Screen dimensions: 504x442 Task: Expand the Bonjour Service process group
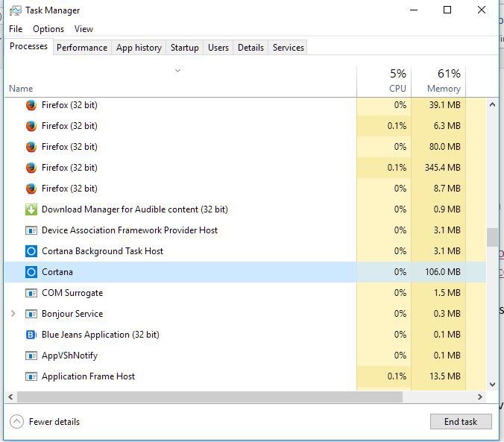coord(13,314)
